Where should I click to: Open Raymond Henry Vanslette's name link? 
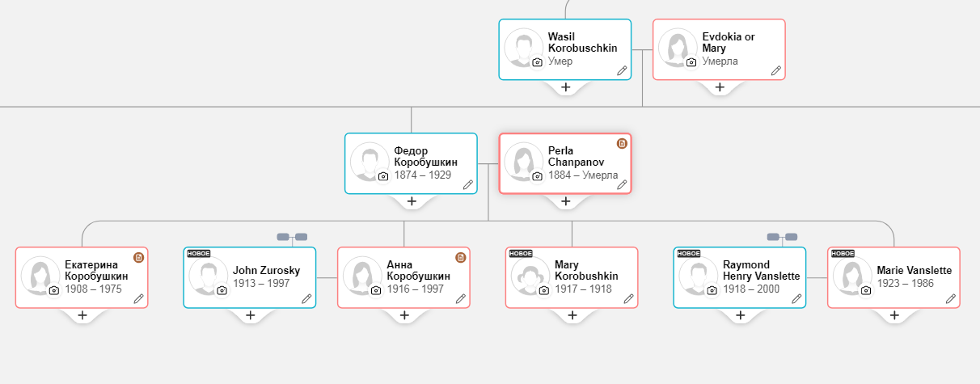click(761, 270)
